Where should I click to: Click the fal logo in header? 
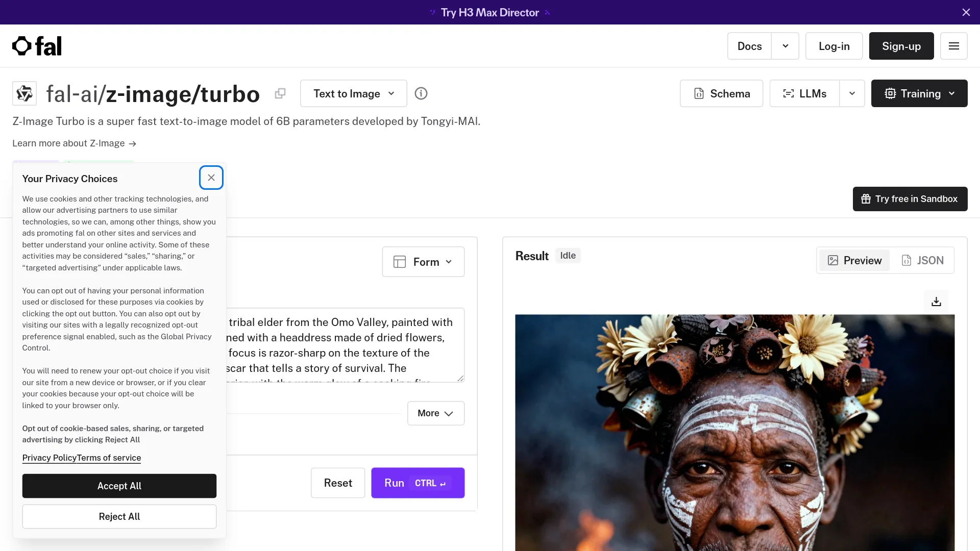click(x=37, y=46)
